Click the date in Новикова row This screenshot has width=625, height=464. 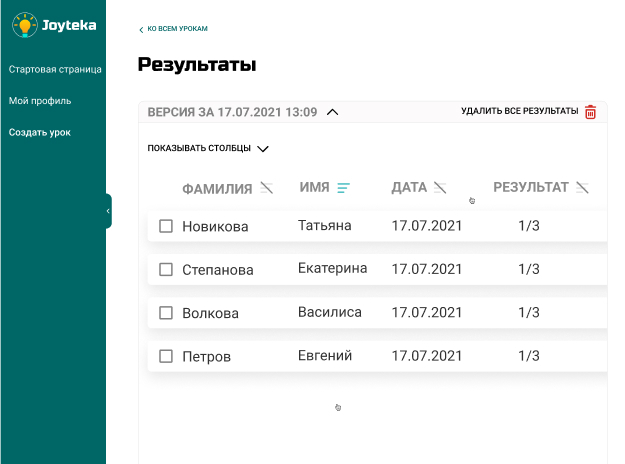tap(426, 226)
